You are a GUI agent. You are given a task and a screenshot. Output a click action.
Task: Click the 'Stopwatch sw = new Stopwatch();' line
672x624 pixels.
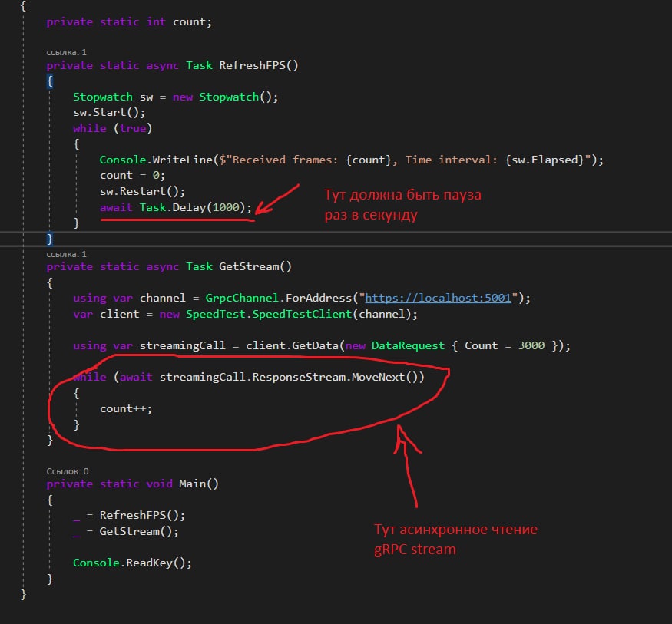[175, 97]
